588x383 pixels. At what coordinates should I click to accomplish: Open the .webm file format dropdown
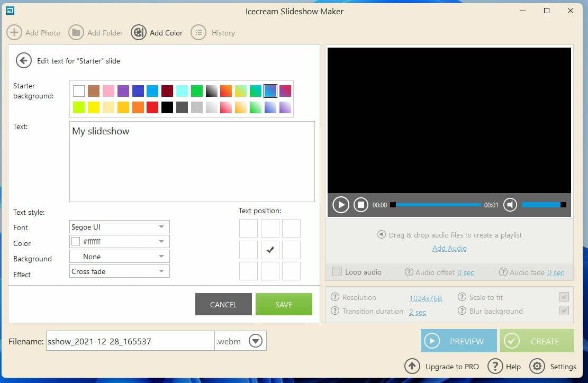tap(256, 341)
